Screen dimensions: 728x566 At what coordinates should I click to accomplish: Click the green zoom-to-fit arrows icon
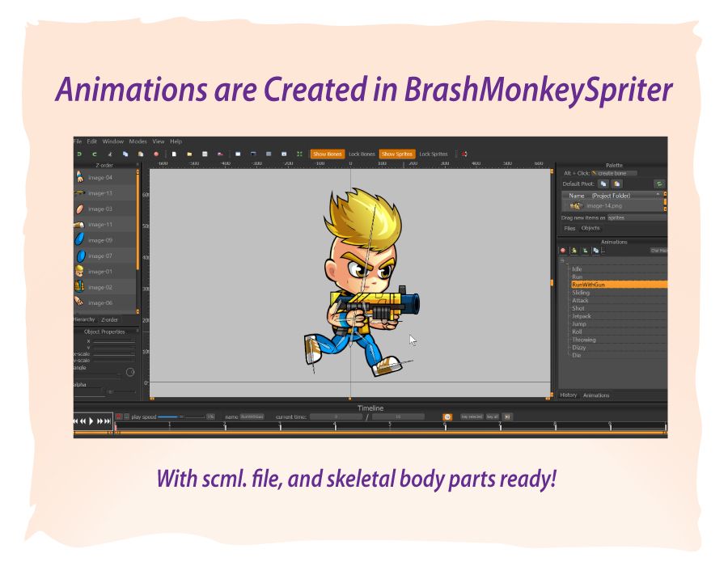299,154
